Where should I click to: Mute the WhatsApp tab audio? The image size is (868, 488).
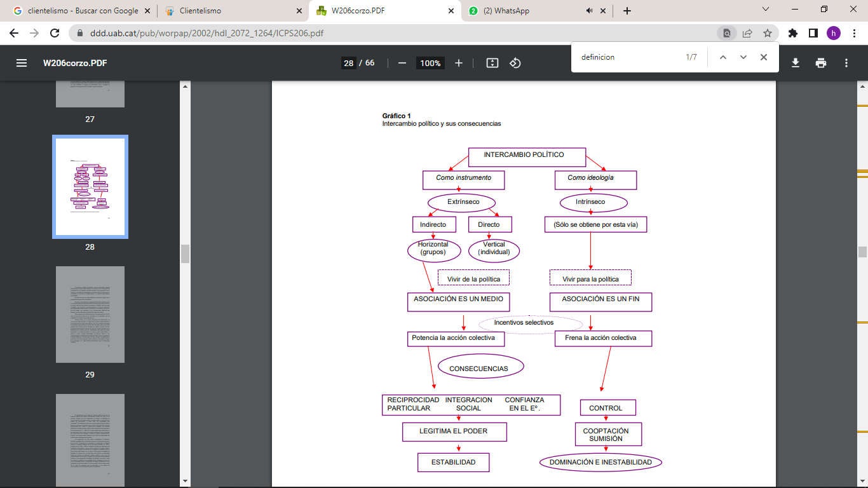coord(589,11)
